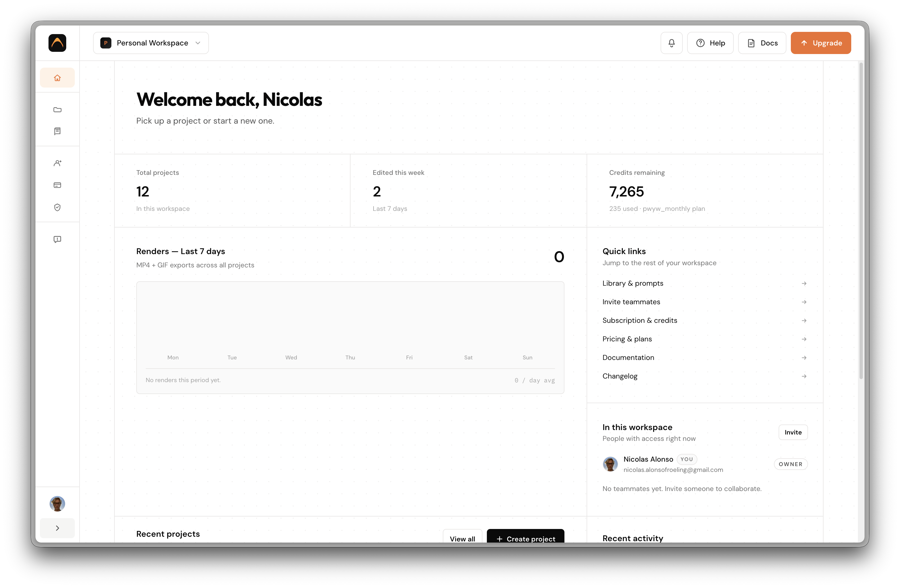Open the Library document icon in sidebar
The image size is (900, 588).
coord(57,131)
